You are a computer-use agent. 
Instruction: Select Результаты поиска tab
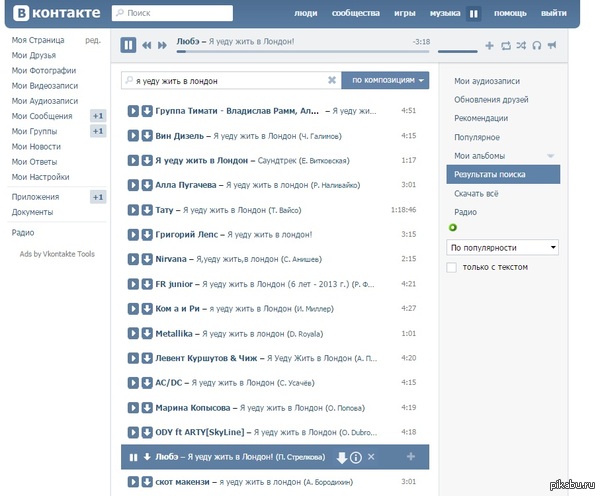(503, 175)
